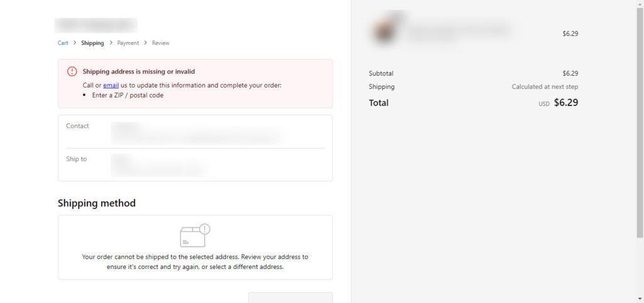The height and width of the screenshot is (303, 644).
Task: Open the blurred product thumbnail in order summary
Action: pyautogui.click(x=383, y=30)
